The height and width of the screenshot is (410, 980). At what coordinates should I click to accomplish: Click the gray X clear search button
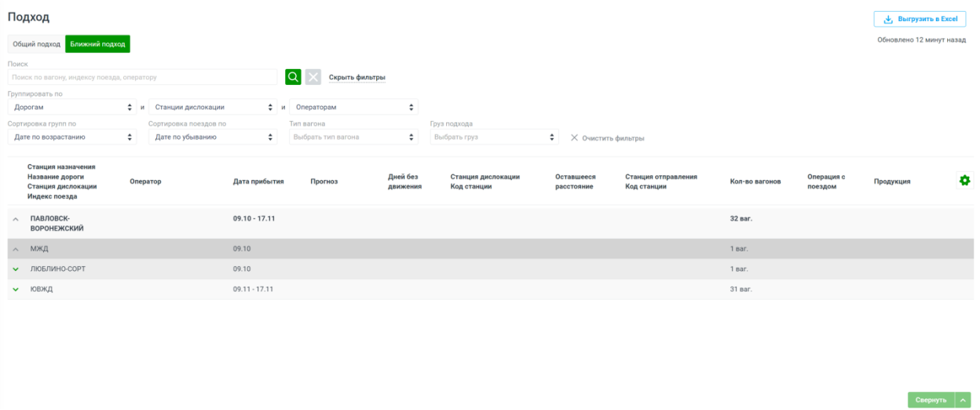pos(313,77)
